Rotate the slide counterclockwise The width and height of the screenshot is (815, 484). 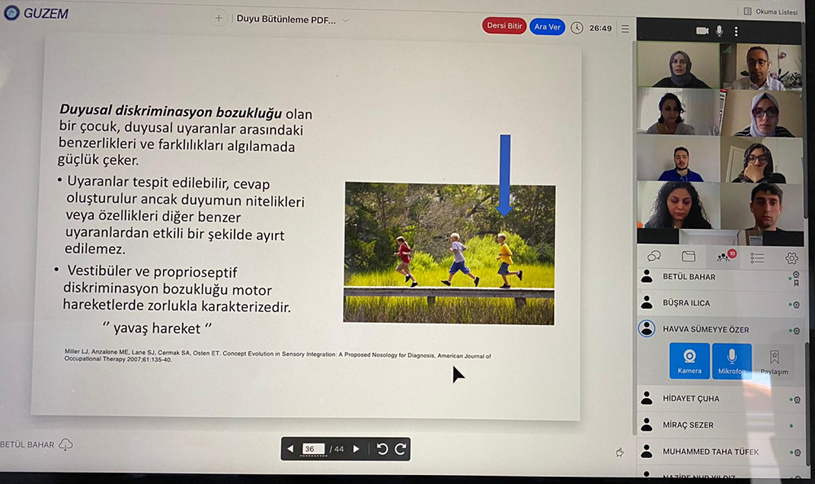tap(382, 449)
